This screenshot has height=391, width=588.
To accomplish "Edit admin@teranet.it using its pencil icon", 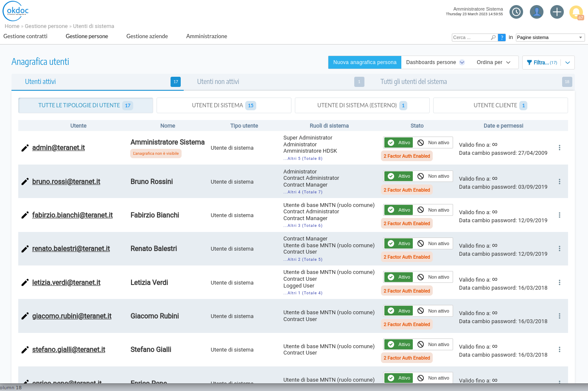I will pyautogui.click(x=24, y=148).
